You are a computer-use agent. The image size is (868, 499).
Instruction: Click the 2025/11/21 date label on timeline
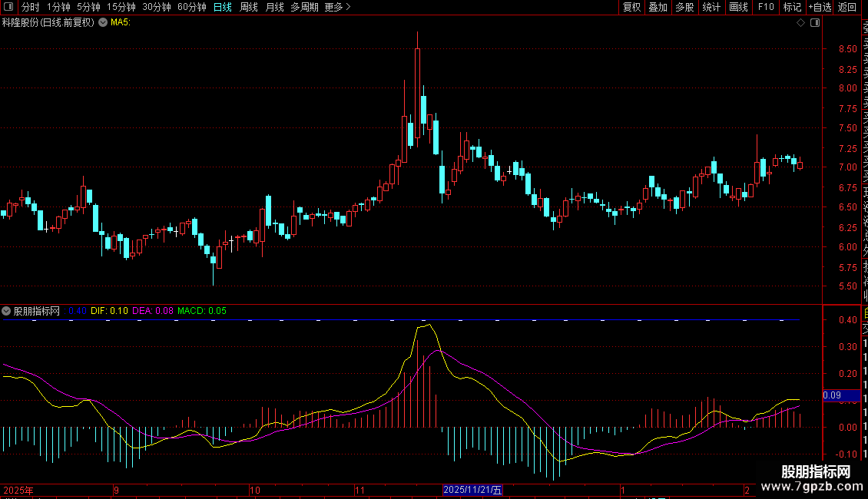point(473,490)
